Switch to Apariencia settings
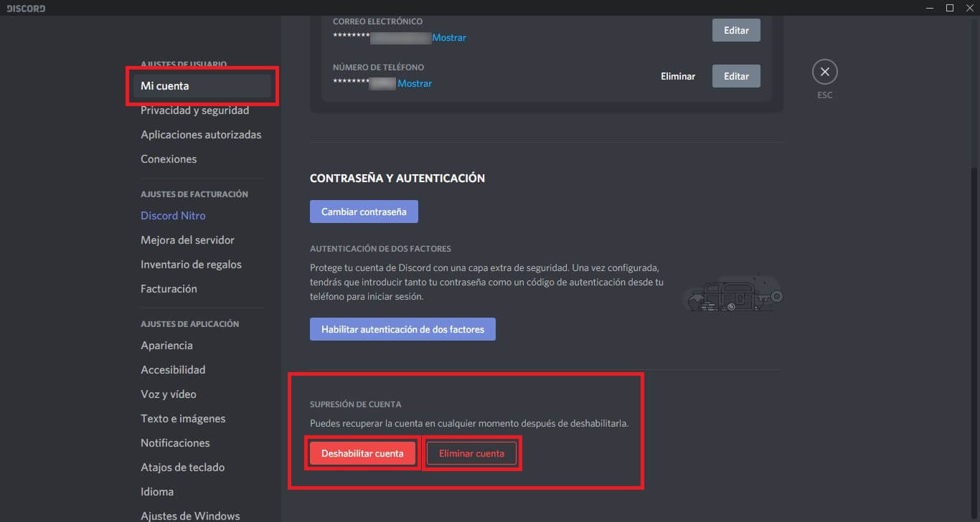Viewport: 980px width, 522px height. (166, 346)
